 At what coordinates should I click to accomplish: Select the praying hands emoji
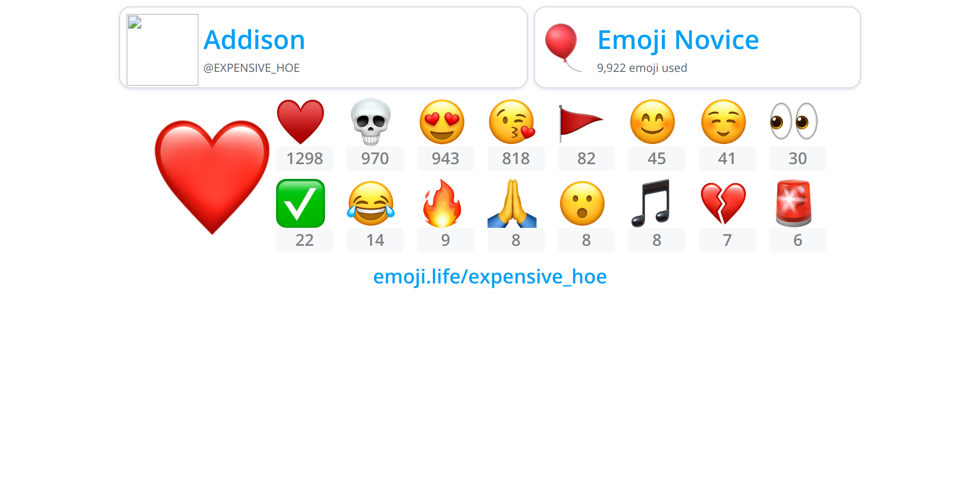pyautogui.click(x=512, y=203)
